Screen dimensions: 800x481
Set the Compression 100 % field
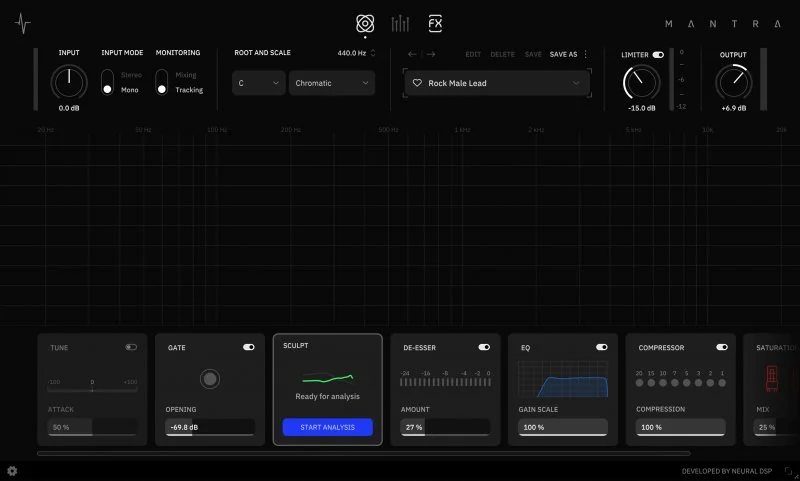680,427
